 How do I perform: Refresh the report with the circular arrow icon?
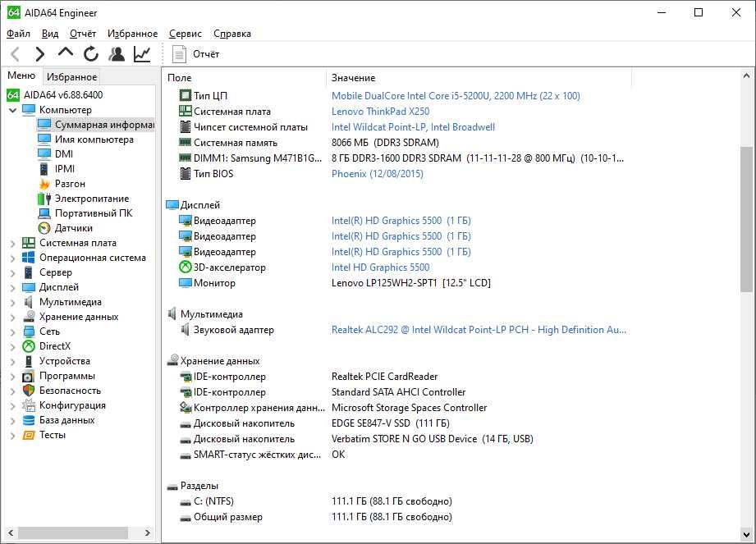(x=90, y=54)
